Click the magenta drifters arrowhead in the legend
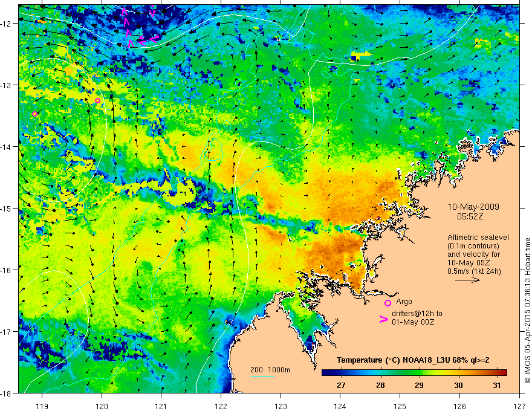This screenshot has width=532, height=411. tap(383, 319)
